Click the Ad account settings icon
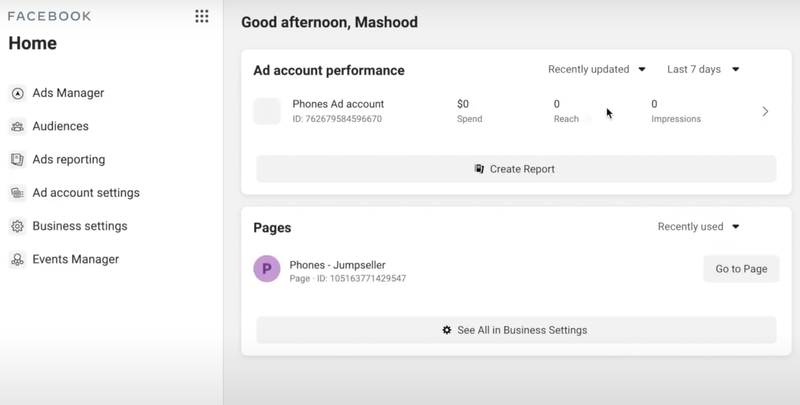The height and width of the screenshot is (405, 800). pyautogui.click(x=17, y=193)
